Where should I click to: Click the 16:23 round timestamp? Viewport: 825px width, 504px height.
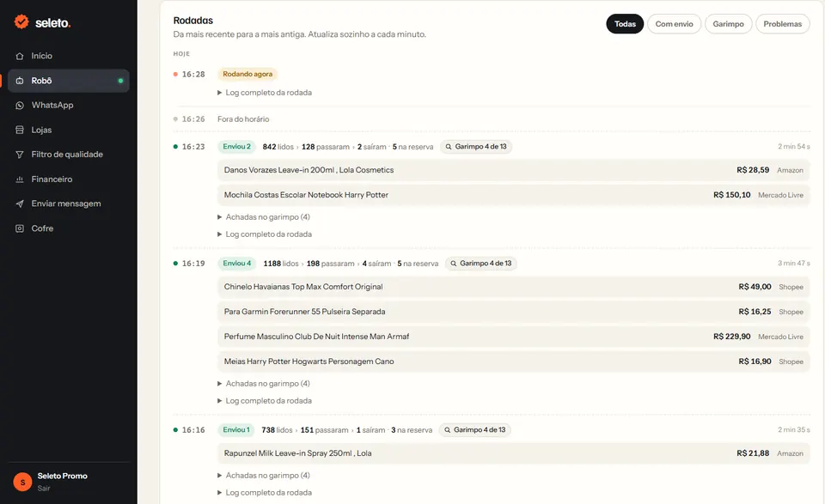pyautogui.click(x=193, y=147)
